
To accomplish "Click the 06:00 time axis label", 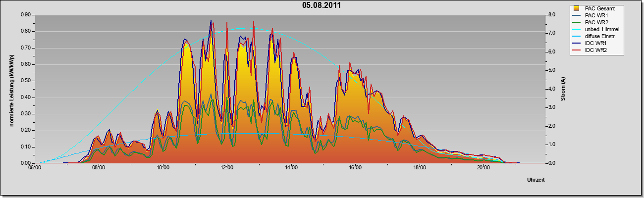I will tap(35, 168).
